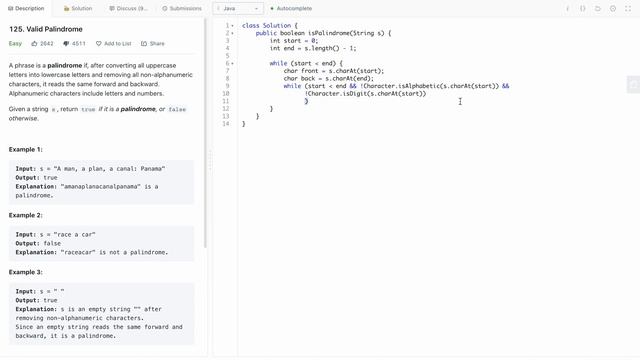Click code line 'char front = s.charAt(start);'
640x360 pixels.
(334, 71)
